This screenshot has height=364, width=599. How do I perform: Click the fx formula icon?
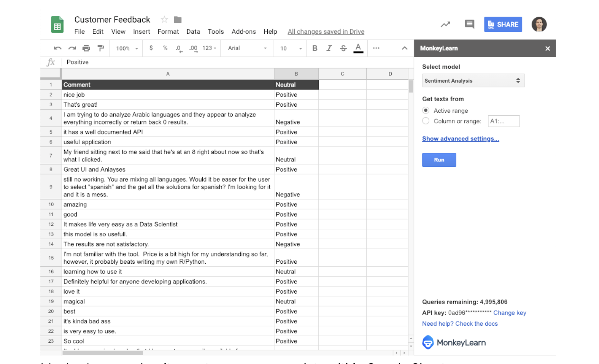tap(51, 62)
